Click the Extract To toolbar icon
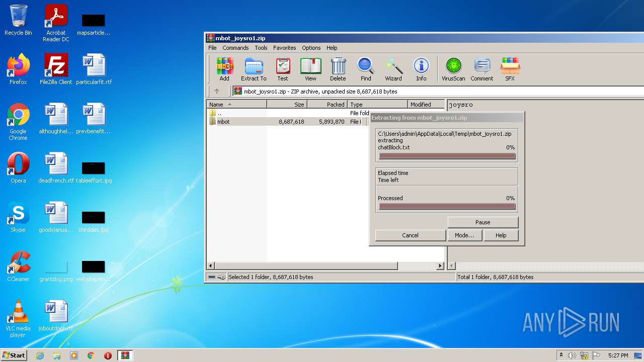 pyautogui.click(x=254, y=69)
